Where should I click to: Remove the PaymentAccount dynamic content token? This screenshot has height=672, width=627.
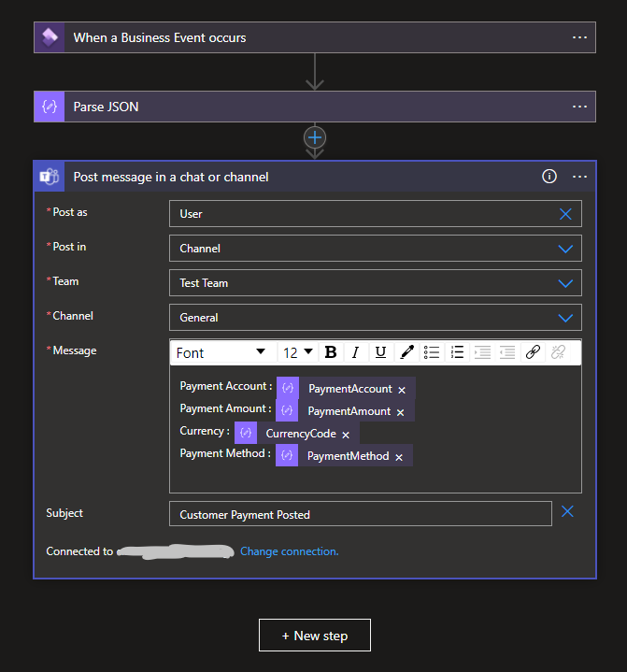[402, 390]
